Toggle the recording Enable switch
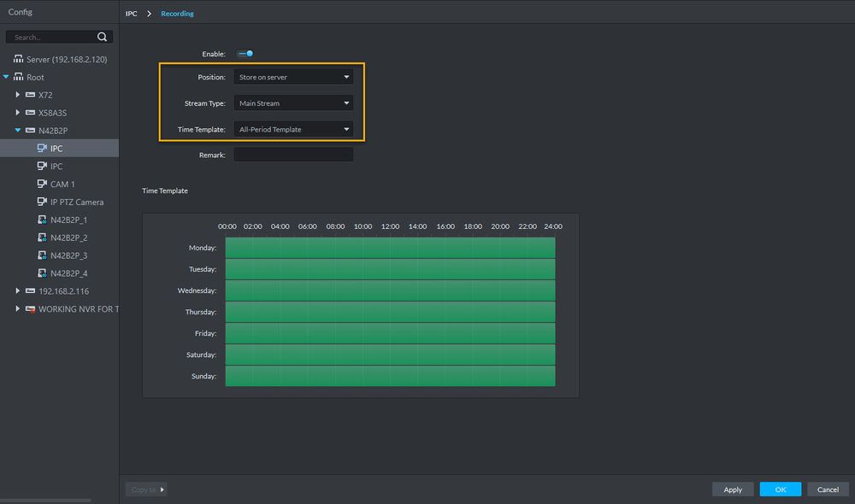 point(245,54)
